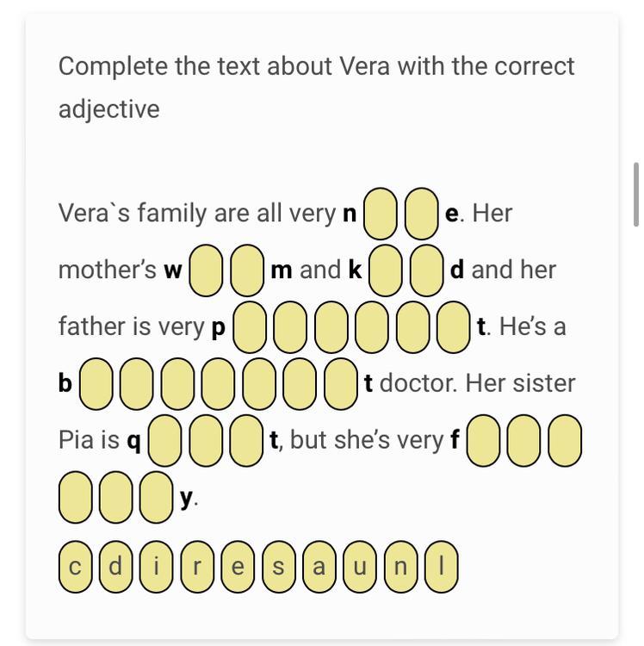Select first blank after bold "k"

386,270
